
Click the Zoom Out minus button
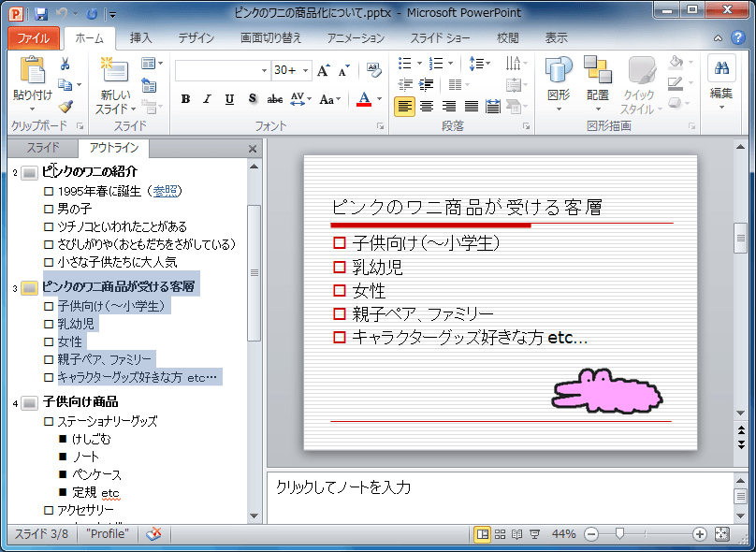point(591,533)
